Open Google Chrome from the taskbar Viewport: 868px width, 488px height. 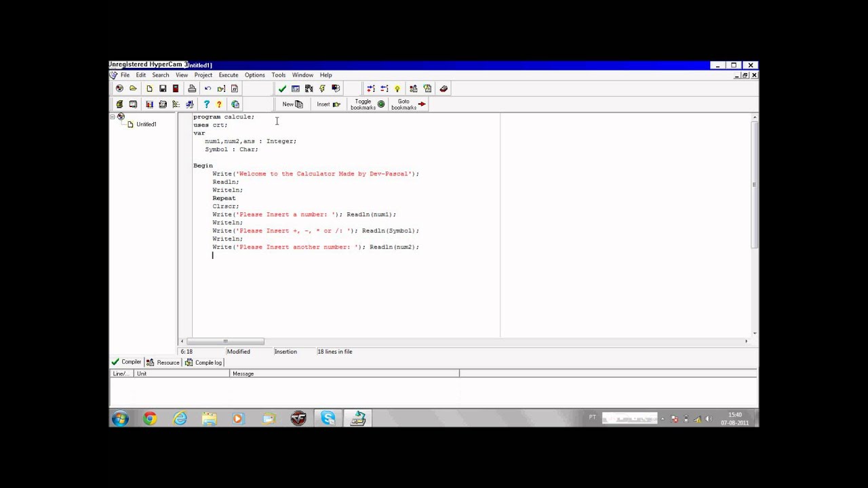(150, 419)
